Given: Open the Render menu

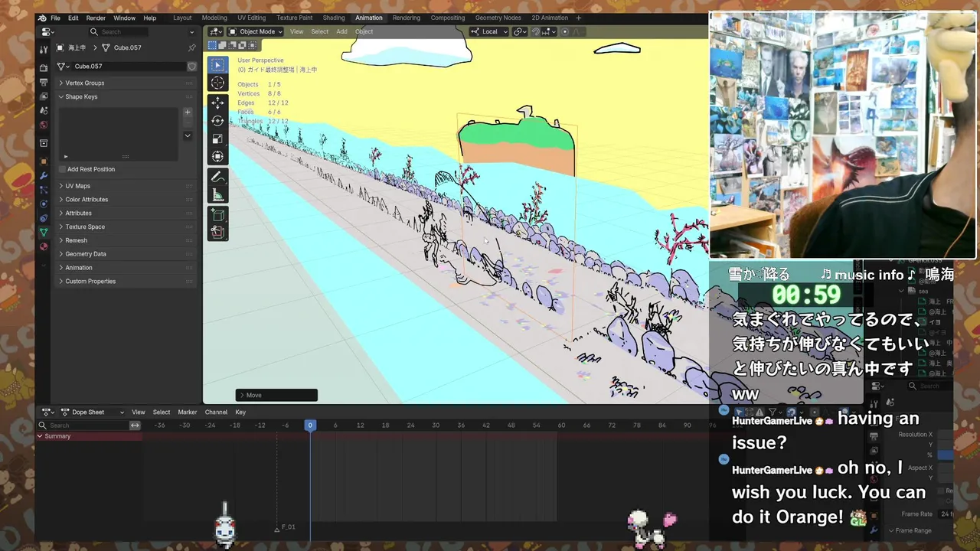Looking at the screenshot, I should (x=96, y=18).
